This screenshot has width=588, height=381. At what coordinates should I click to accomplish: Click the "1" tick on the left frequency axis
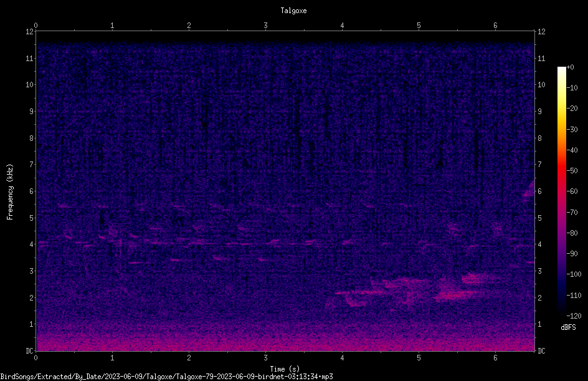click(31, 324)
